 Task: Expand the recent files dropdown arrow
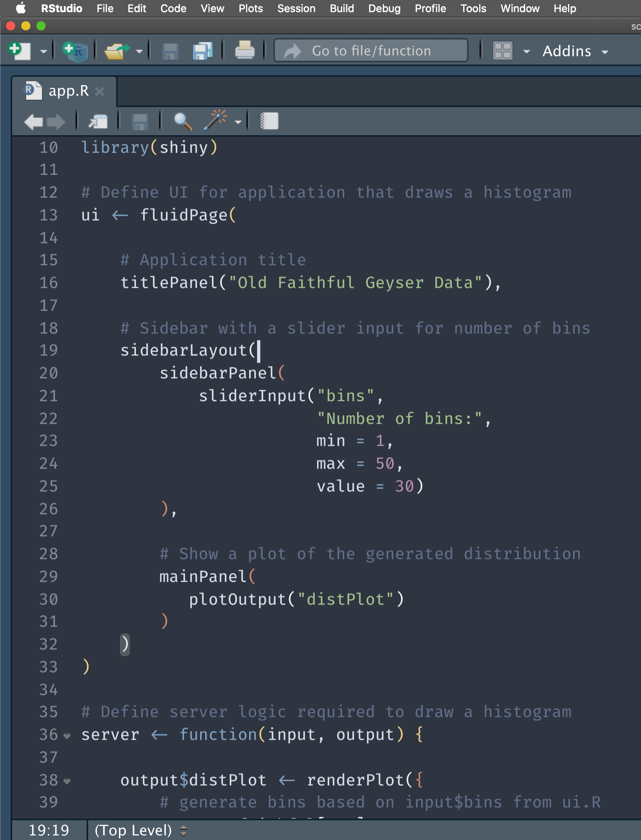(139, 52)
